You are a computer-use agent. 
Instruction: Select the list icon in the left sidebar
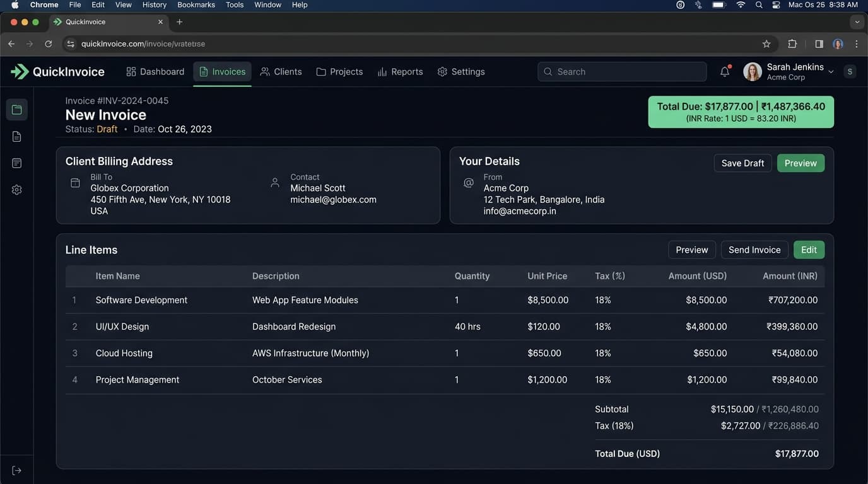[x=16, y=163]
